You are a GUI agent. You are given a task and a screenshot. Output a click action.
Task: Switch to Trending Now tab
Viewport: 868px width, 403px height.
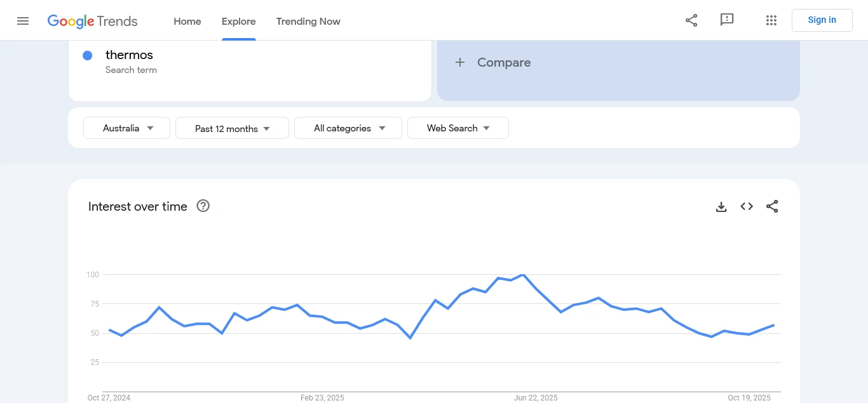pos(308,22)
